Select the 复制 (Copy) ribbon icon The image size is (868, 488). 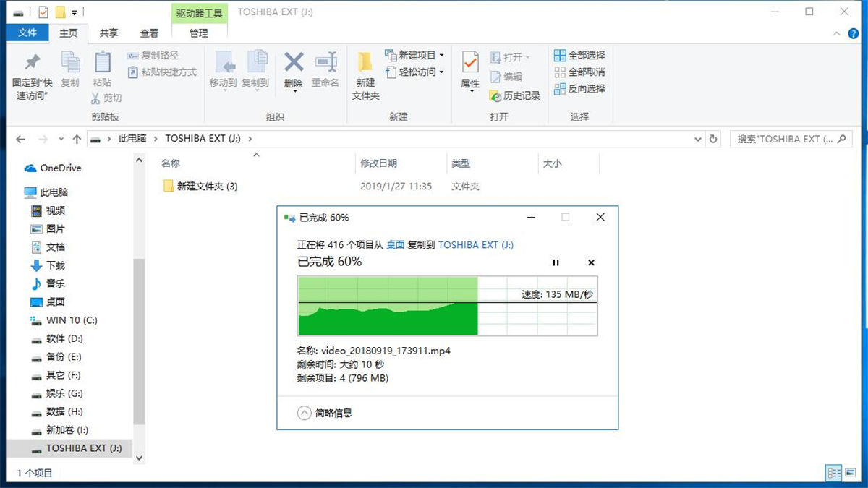(x=69, y=69)
